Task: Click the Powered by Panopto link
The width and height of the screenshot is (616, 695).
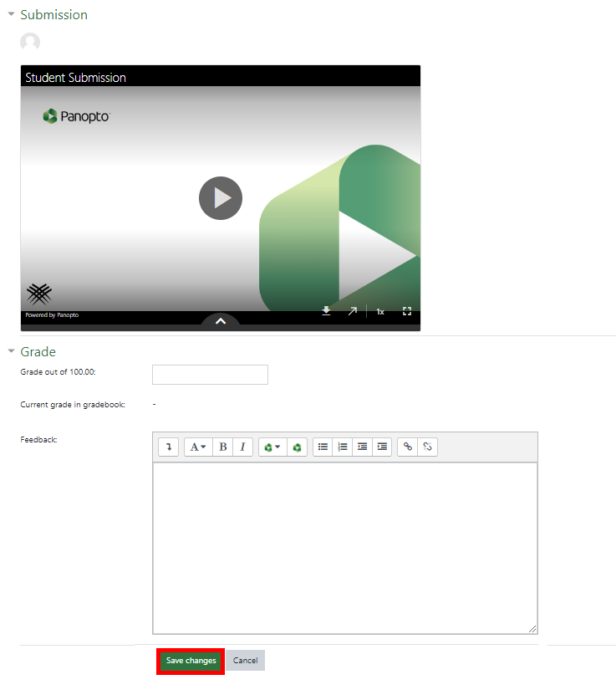Action: point(52,315)
